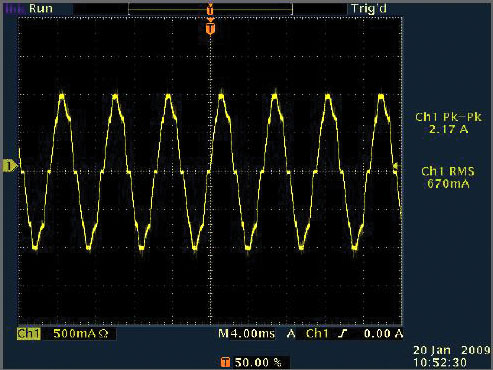Click the 50.00 % trigger position value
This screenshot has height=370, width=493.
(258, 362)
